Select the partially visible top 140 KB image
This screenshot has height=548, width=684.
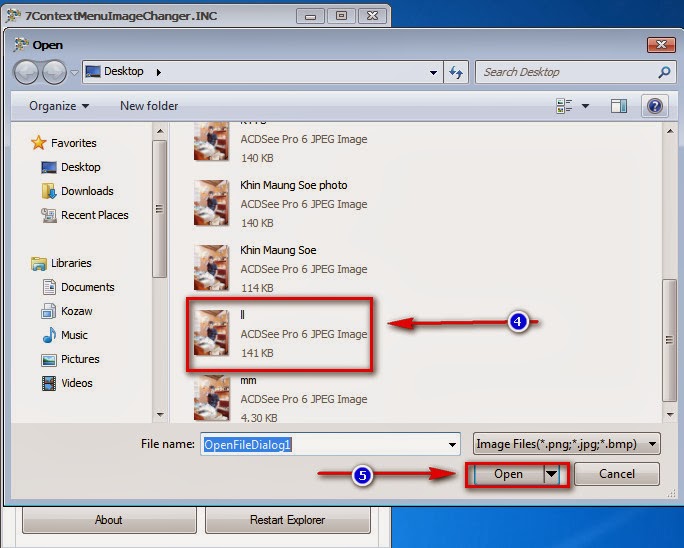pos(212,142)
